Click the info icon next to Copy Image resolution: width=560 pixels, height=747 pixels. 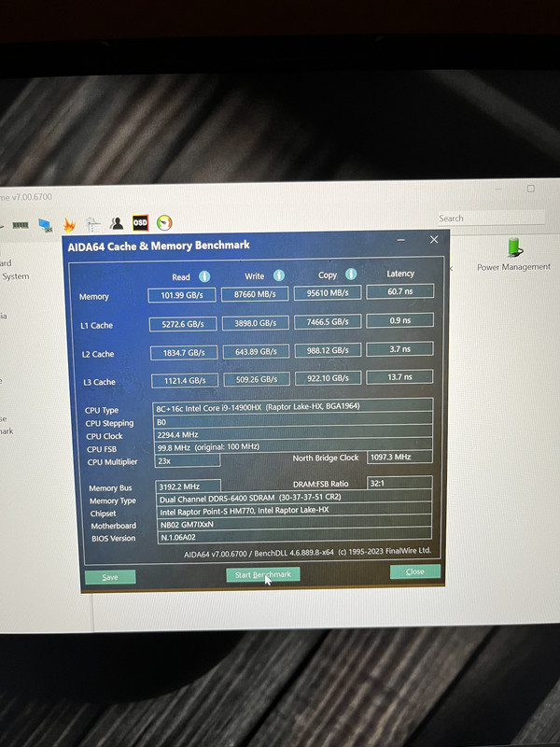click(351, 274)
